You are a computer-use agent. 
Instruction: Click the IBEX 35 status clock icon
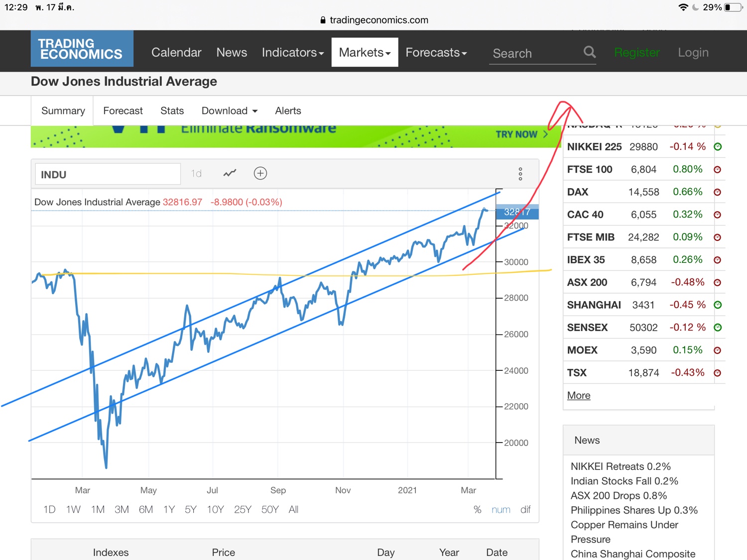point(718,260)
